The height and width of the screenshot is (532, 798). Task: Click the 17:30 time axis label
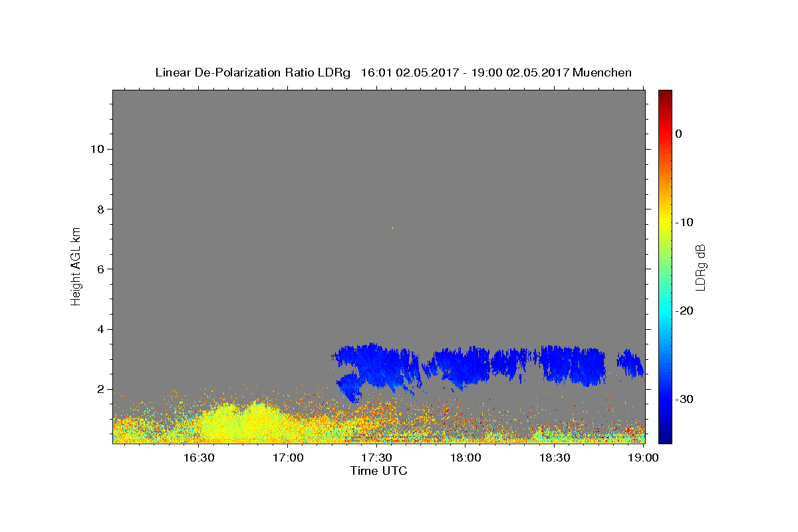376,458
